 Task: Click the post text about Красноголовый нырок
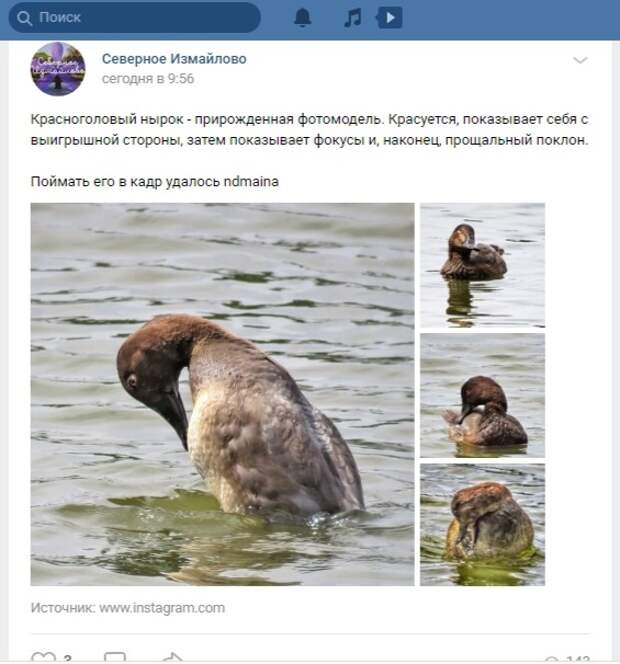pos(310,130)
